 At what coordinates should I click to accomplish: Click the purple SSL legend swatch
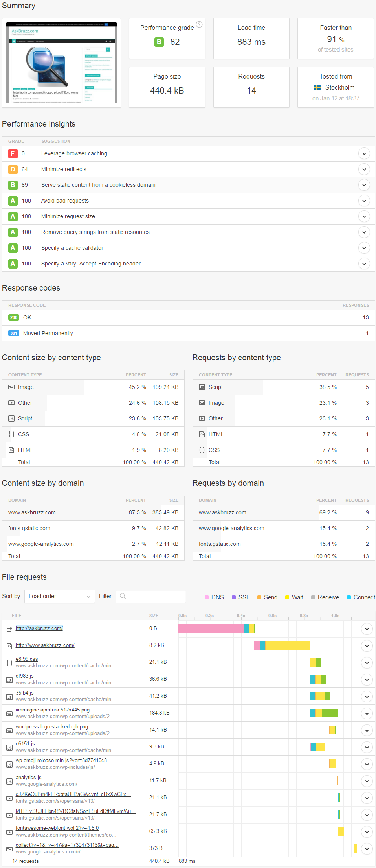click(x=234, y=597)
